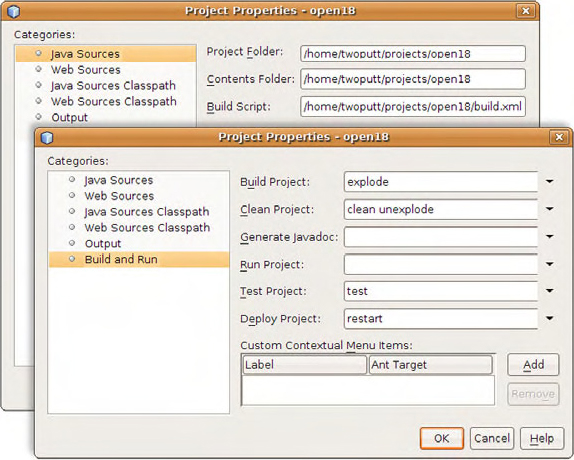
Task: Click the cube icon in back dialog title bar
Action: point(13,12)
